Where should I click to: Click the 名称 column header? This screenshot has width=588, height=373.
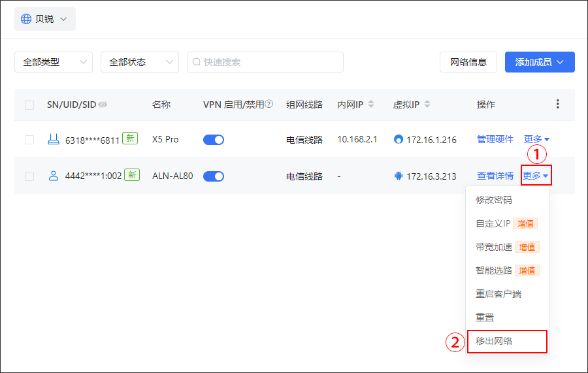point(161,105)
